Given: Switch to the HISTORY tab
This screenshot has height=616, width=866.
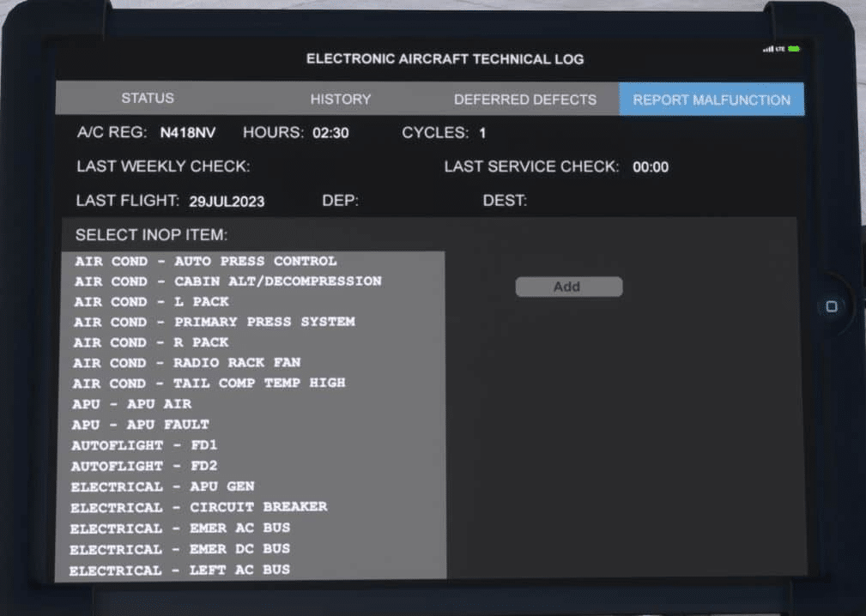Looking at the screenshot, I should pos(341,100).
